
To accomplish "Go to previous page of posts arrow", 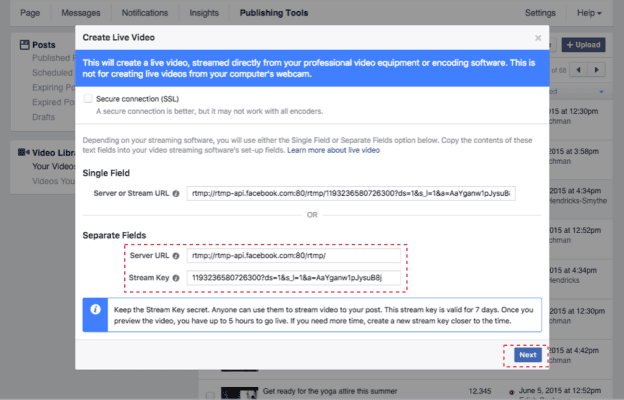I will [x=579, y=70].
